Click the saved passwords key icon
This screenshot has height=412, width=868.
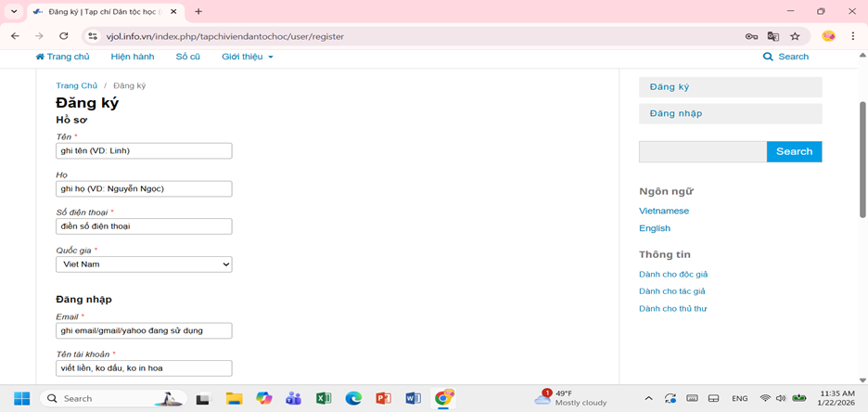[751, 36]
